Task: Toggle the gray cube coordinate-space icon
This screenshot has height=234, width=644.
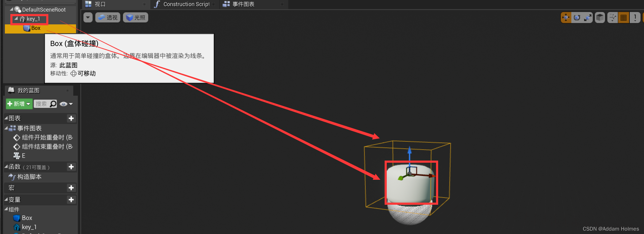Action: click(x=600, y=17)
